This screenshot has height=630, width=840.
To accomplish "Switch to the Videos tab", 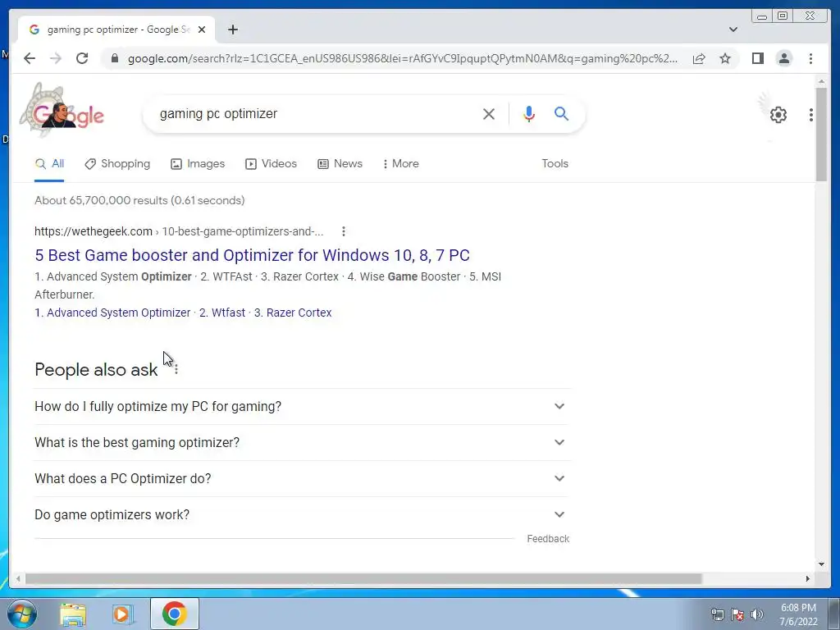I will point(271,164).
